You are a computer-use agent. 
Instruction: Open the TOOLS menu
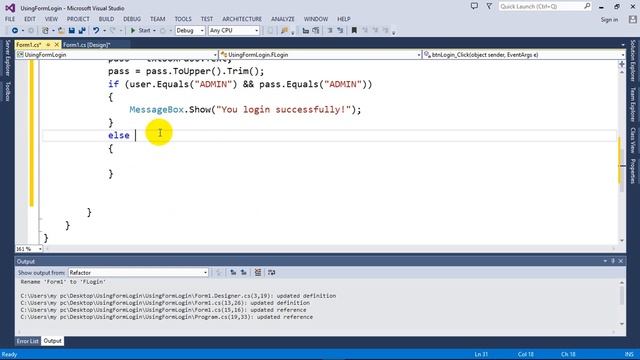click(183, 19)
